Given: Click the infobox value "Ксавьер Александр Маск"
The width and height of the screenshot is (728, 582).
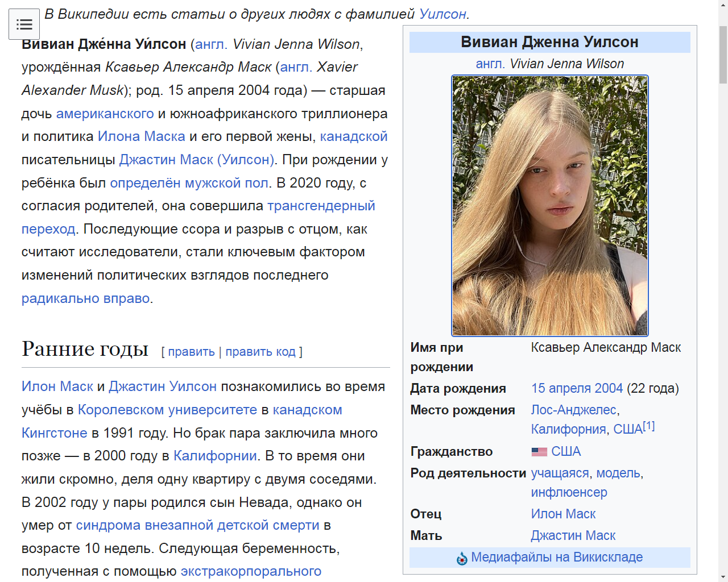Looking at the screenshot, I should [x=606, y=347].
